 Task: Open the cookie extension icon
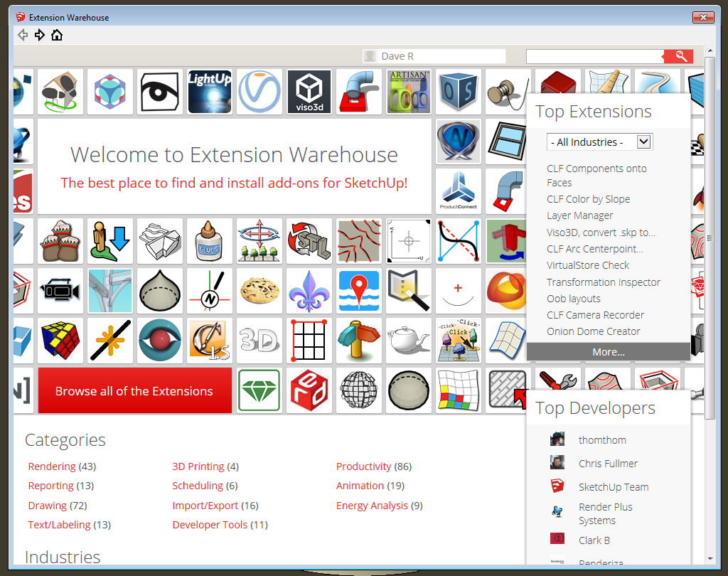[259, 291]
